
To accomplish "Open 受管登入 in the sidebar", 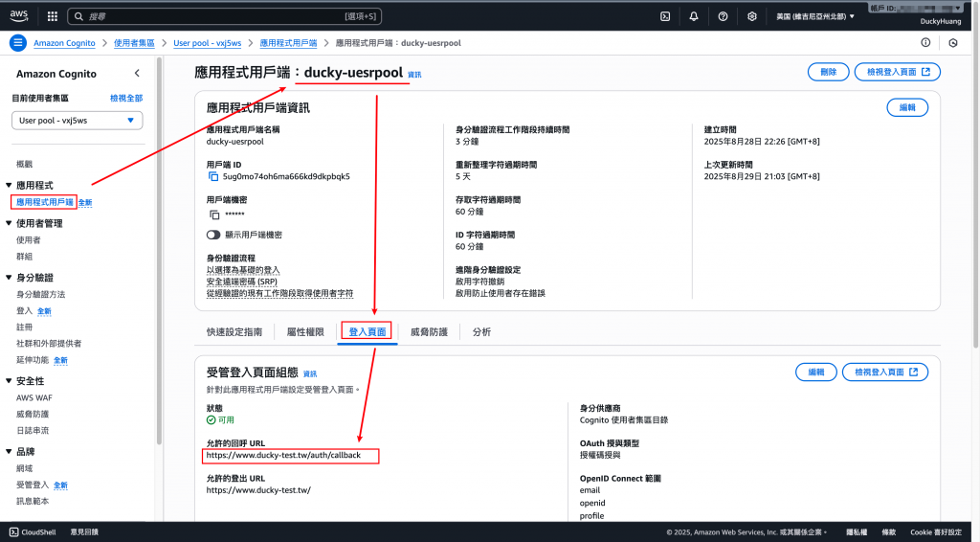I will pos(33,485).
